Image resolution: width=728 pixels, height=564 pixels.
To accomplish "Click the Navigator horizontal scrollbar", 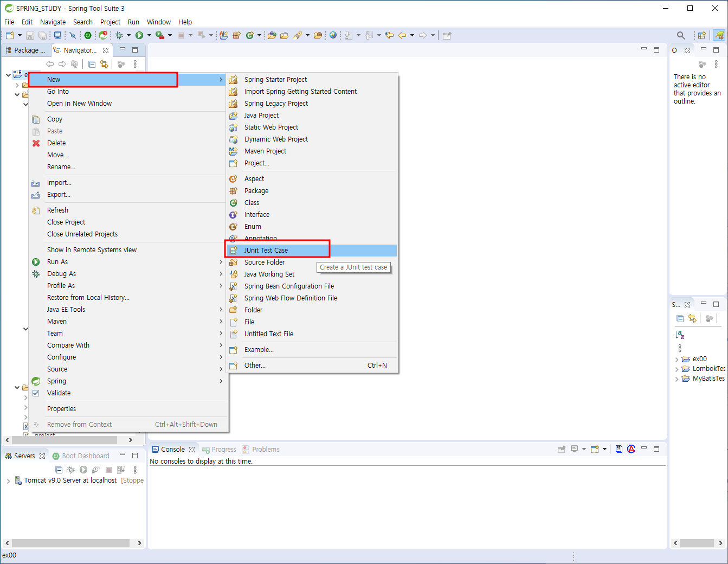I will pos(65,440).
